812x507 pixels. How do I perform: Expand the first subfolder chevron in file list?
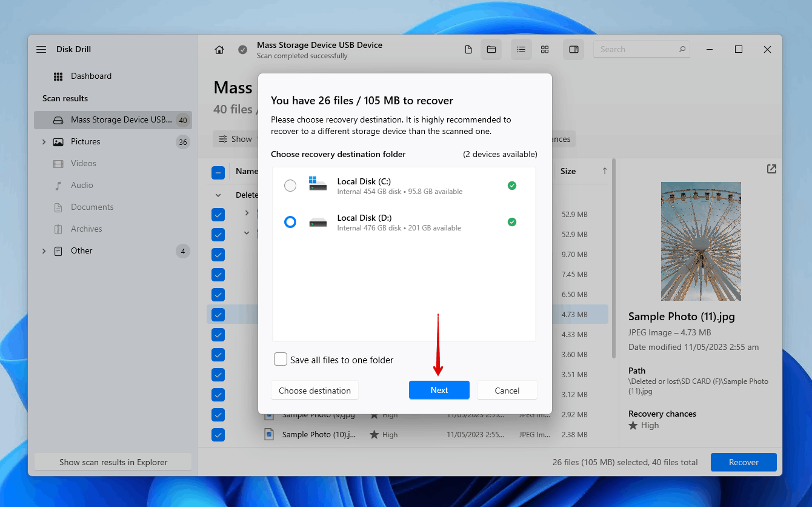point(247,213)
